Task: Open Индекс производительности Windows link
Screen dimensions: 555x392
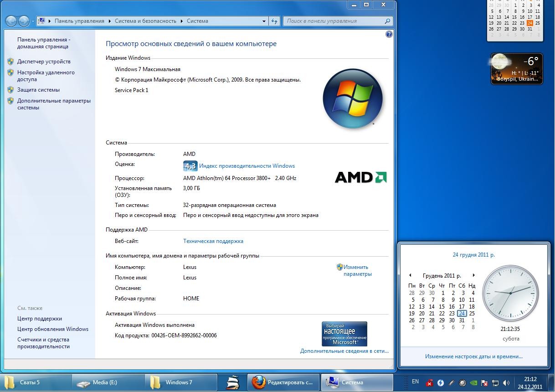Action: [247, 166]
